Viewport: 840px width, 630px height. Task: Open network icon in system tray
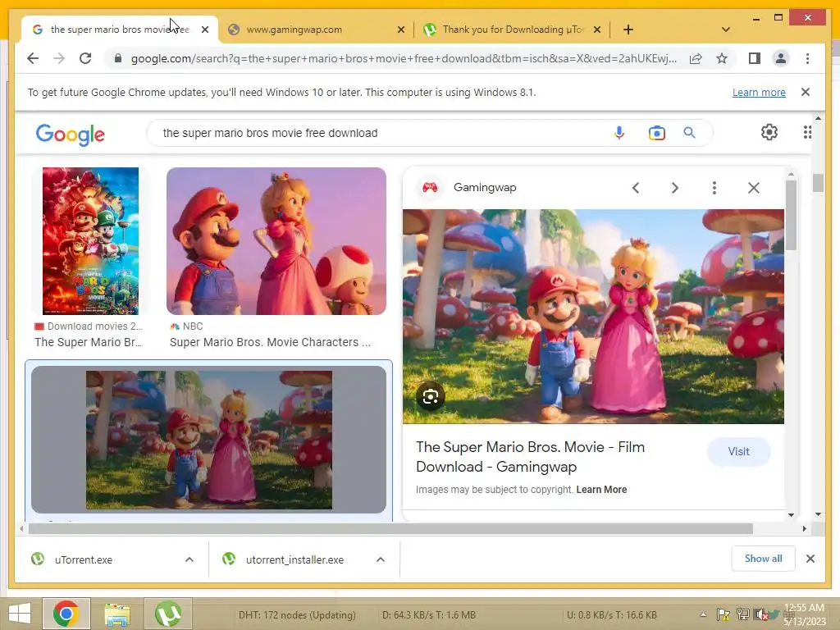point(742,615)
